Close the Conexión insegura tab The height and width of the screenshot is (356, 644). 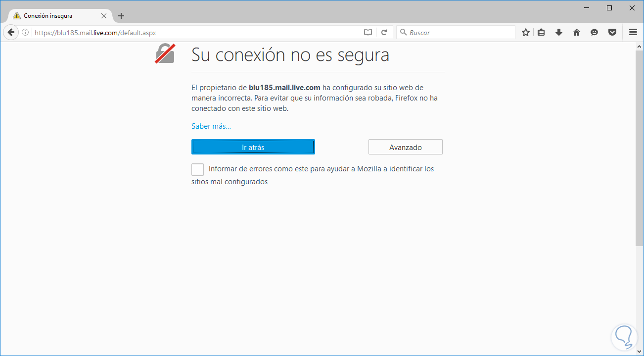(x=103, y=16)
